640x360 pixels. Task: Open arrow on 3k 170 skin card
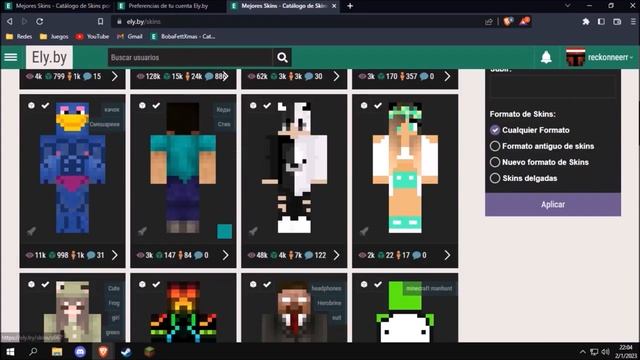(447, 76)
